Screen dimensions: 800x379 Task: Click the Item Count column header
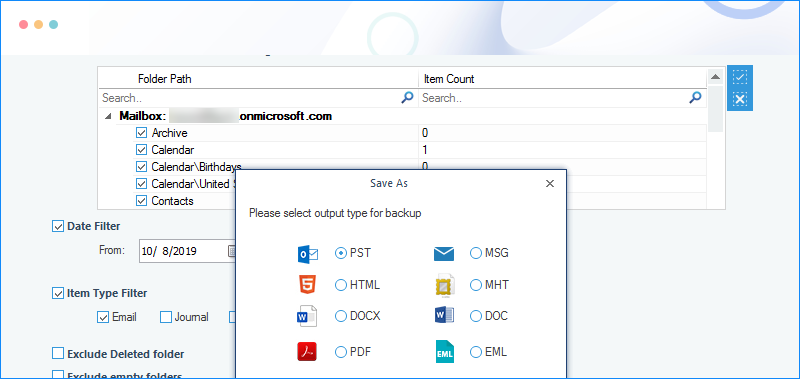449,79
